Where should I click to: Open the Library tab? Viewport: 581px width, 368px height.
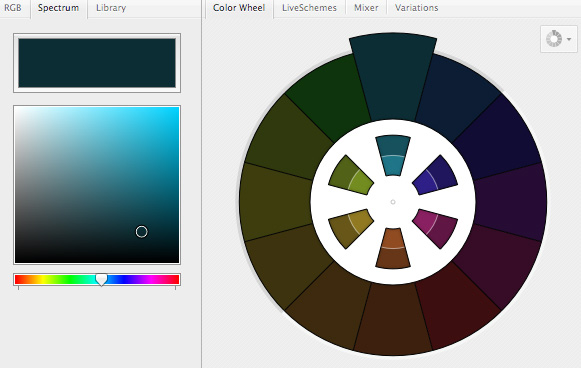(x=111, y=8)
